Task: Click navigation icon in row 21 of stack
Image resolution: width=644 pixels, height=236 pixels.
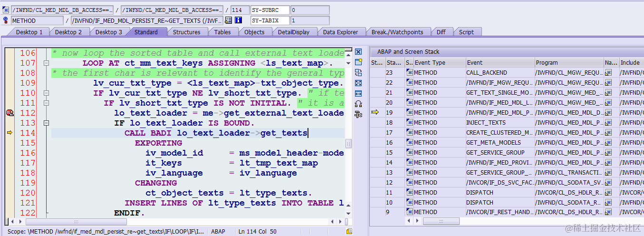Action: click(x=608, y=93)
